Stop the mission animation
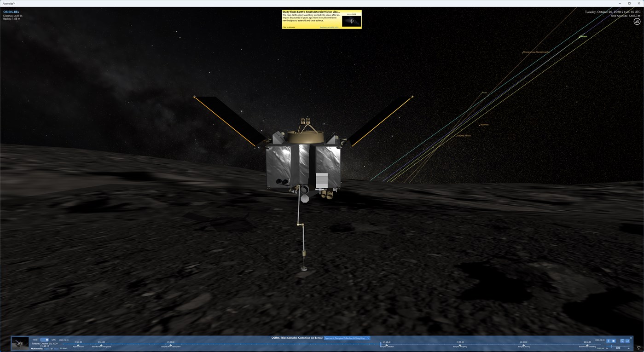Viewport: 644px width, 352px height. [x=614, y=340]
